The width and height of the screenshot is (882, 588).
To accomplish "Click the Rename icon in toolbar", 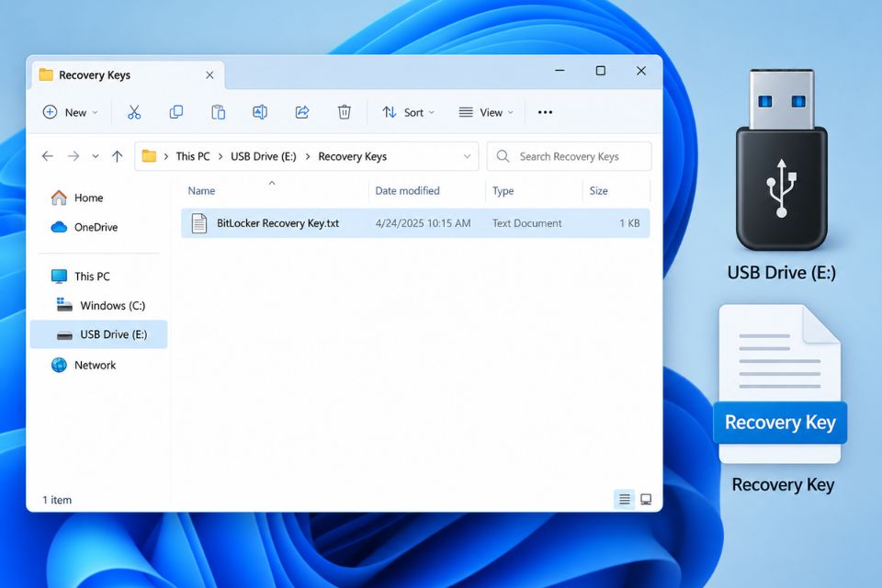I will (260, 112).
